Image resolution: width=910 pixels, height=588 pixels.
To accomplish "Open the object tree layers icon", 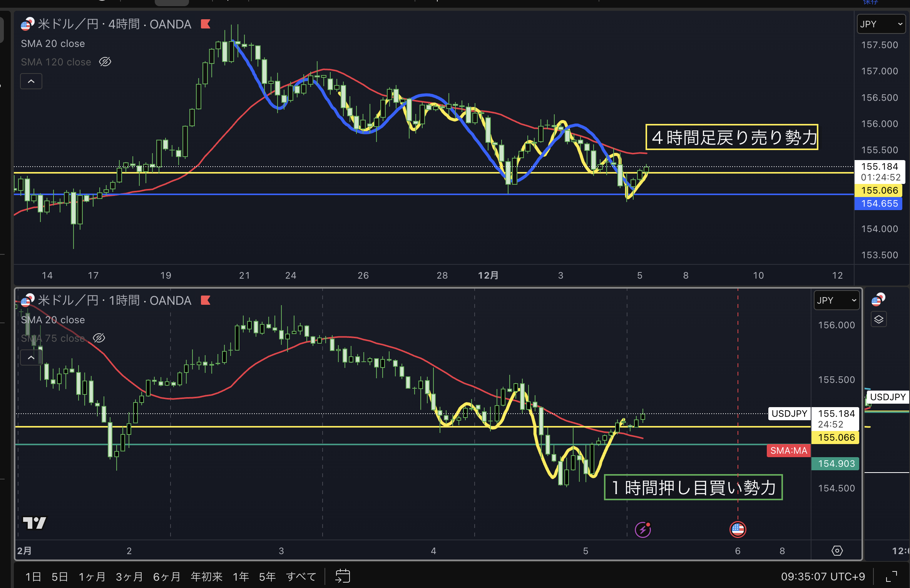I will (x=879, y=319).
